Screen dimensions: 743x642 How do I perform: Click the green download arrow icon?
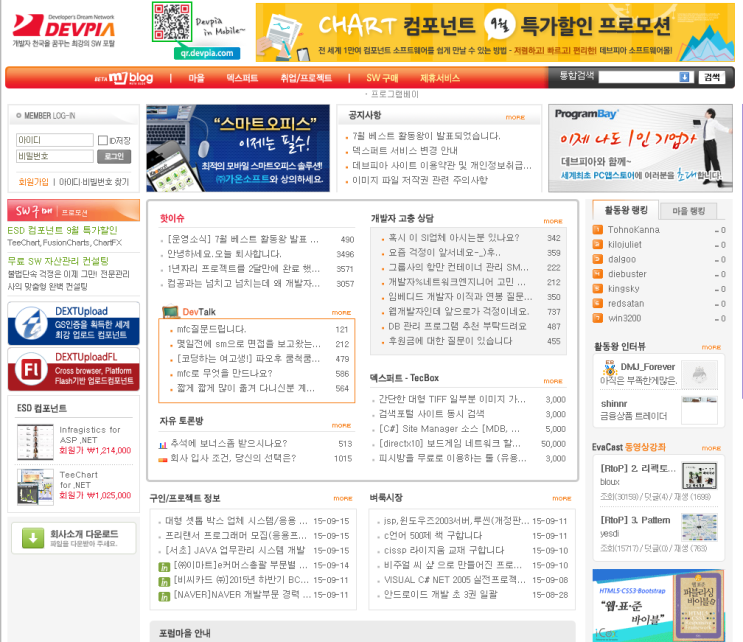33,538
